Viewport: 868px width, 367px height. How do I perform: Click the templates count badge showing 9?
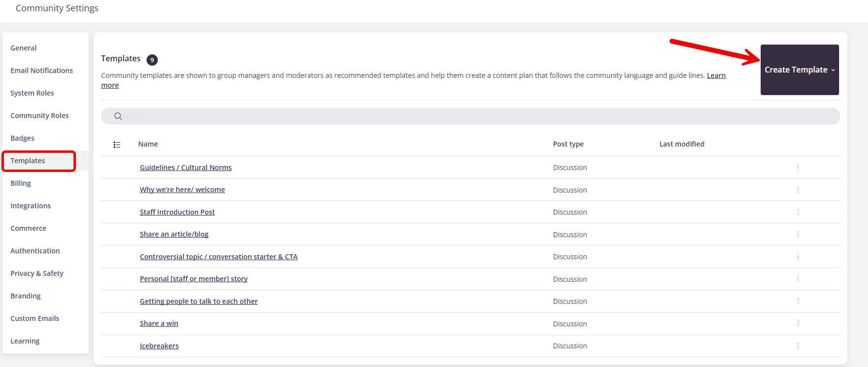152,60
